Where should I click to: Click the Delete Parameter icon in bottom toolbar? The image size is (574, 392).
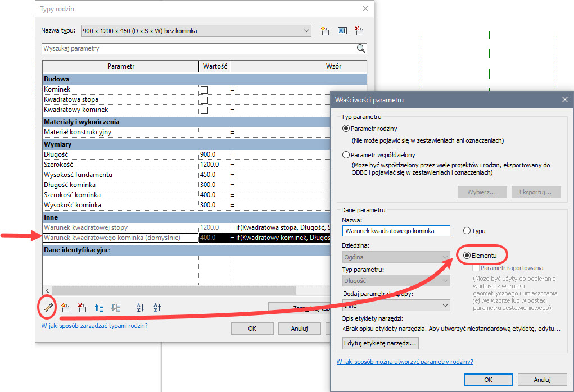click(x=82, y=307)
